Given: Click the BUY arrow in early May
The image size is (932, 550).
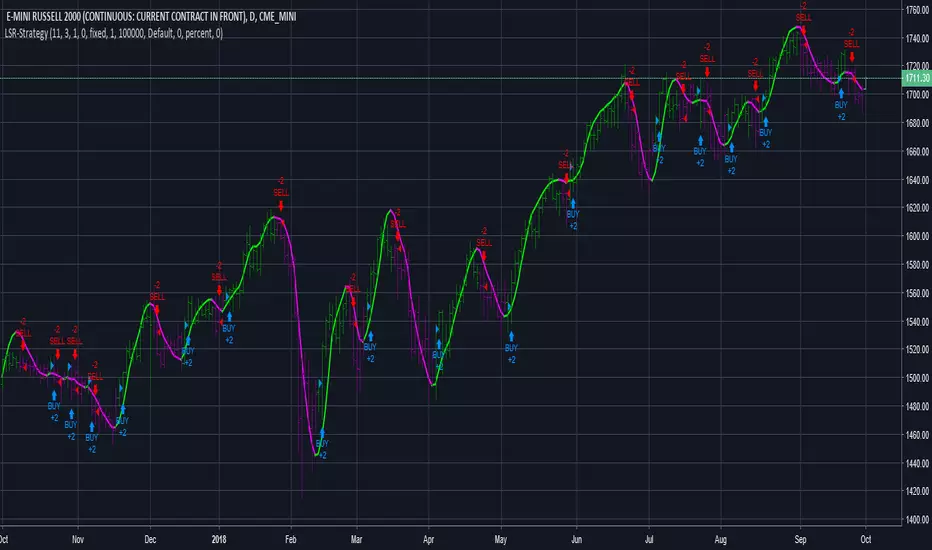Looking at the screenshot, I should [x=511, y=337].
